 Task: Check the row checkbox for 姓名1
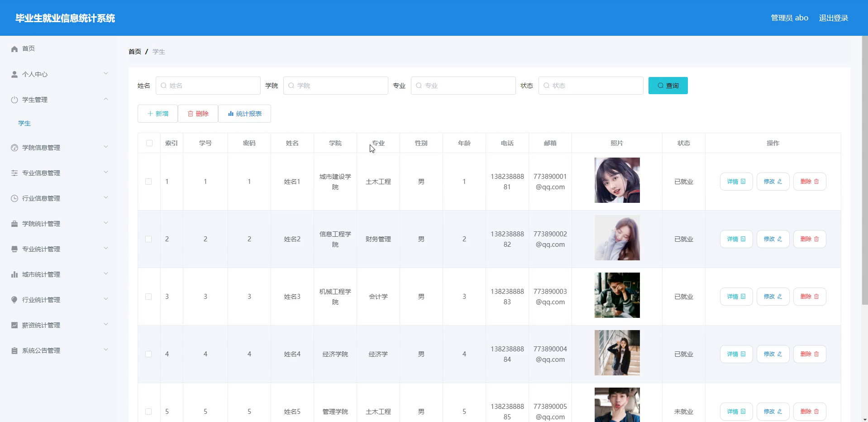148,182
